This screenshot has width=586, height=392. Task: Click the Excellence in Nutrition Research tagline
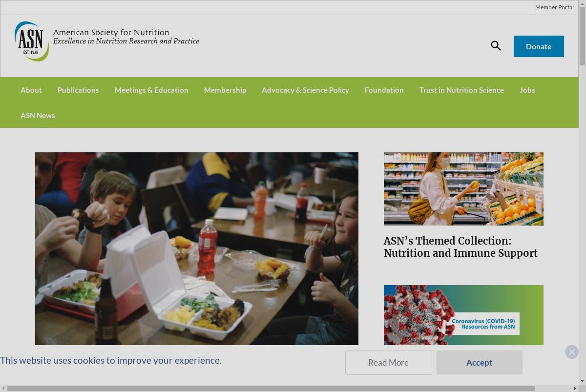(126, 41)
